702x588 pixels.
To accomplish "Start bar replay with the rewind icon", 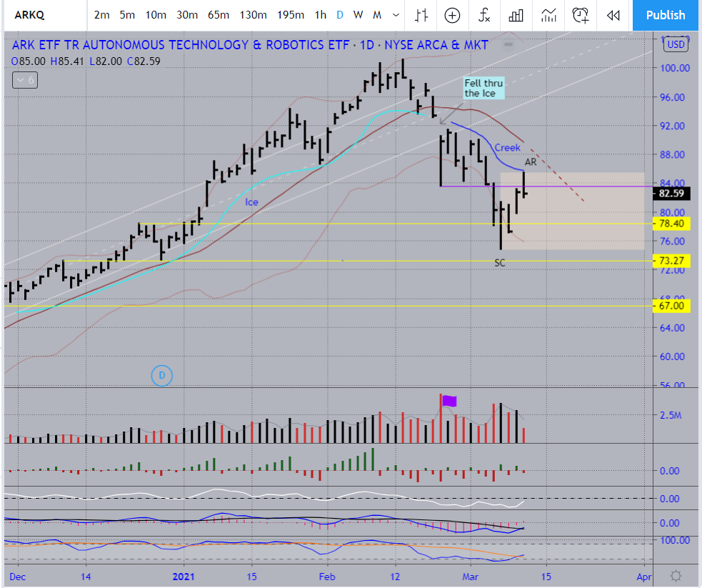I will pyautogui.click(x=612, y=15).
